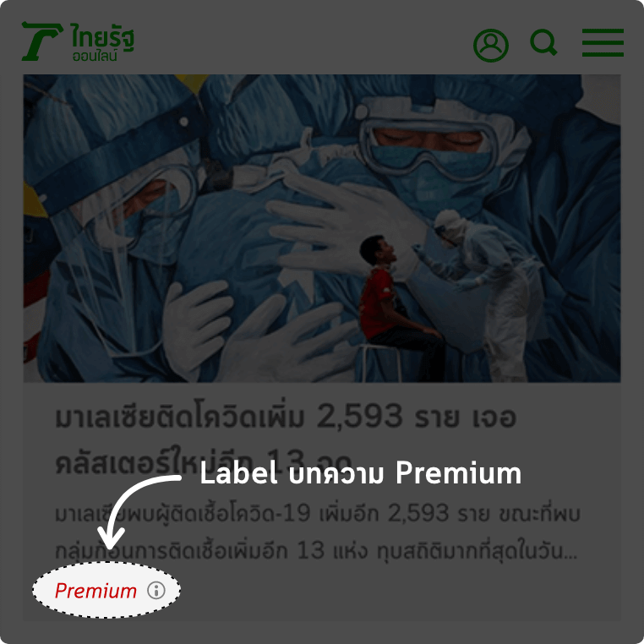This screenshot has width=644, height=644.
Task: Click the green Thairath T logo
Action: click(42, 41)
